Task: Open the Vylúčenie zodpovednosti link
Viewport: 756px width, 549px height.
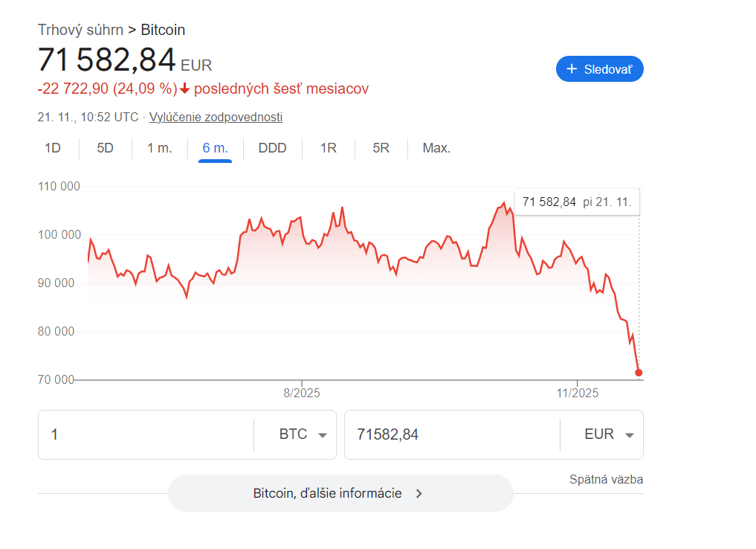Action: coord(216,117)
